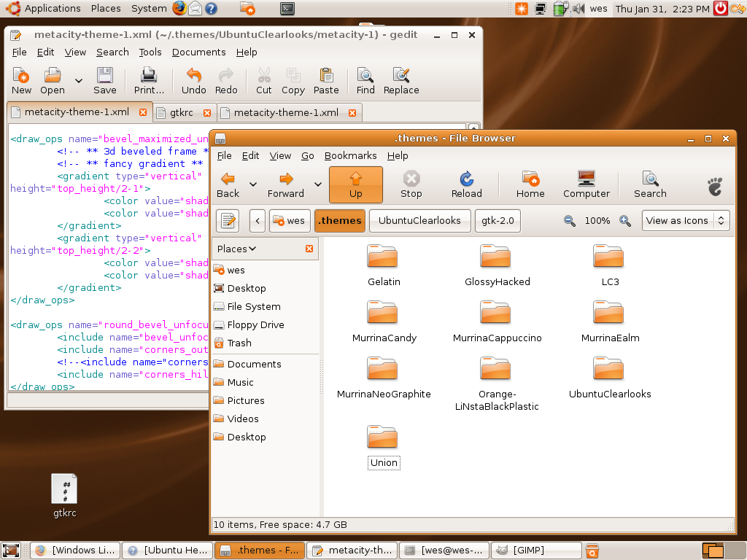The width and height of the screenshot is (747, 560).
Task: Go Forward in the File Browser
Action: pyautogui.click(x=285, y=185)
